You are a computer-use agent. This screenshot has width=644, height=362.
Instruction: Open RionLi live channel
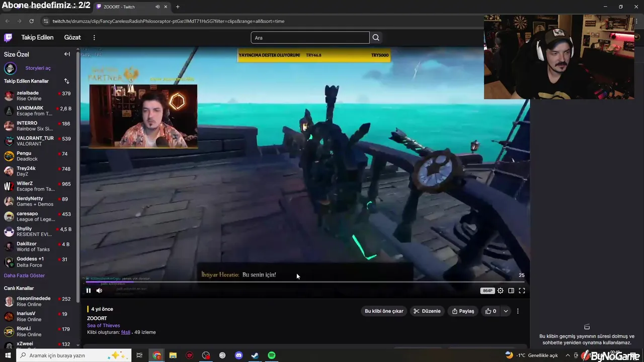coord(38,331)
